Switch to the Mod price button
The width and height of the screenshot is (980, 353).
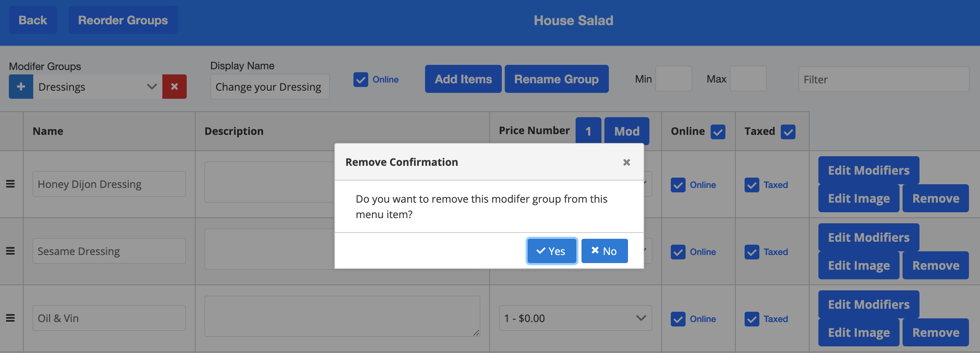click(x=626, y=131)
